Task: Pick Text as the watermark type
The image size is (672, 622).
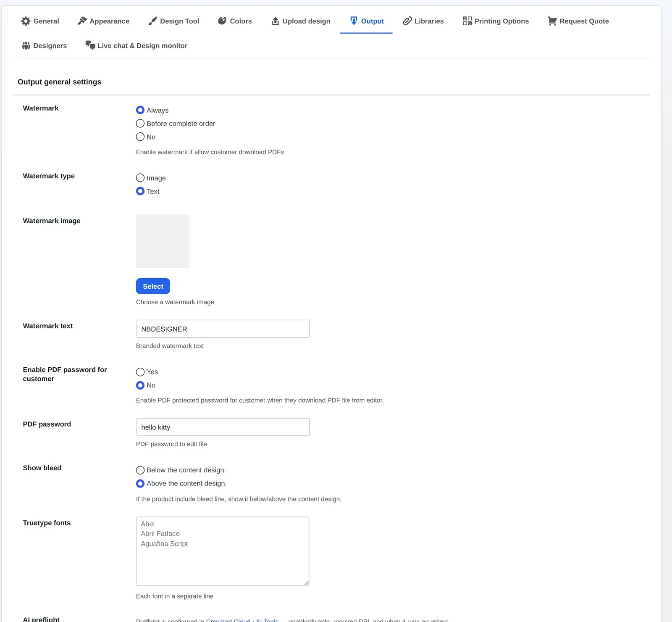Action: pos(140,191)
